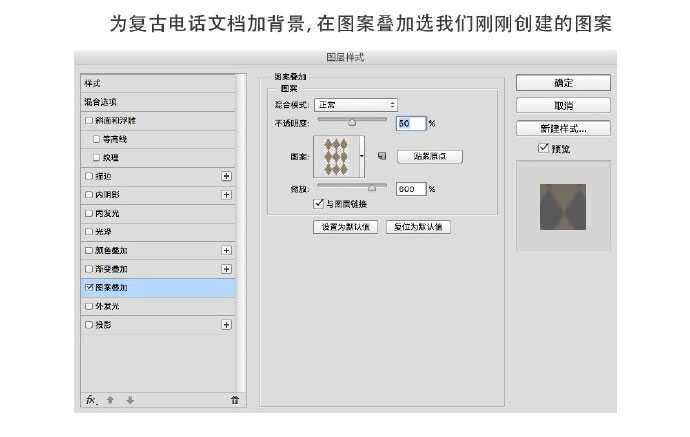Click the trash icon to delete effect
Image resolution: width=690 pixels, height=437 pixels.
pyautogui.click(x=234, y=399)
